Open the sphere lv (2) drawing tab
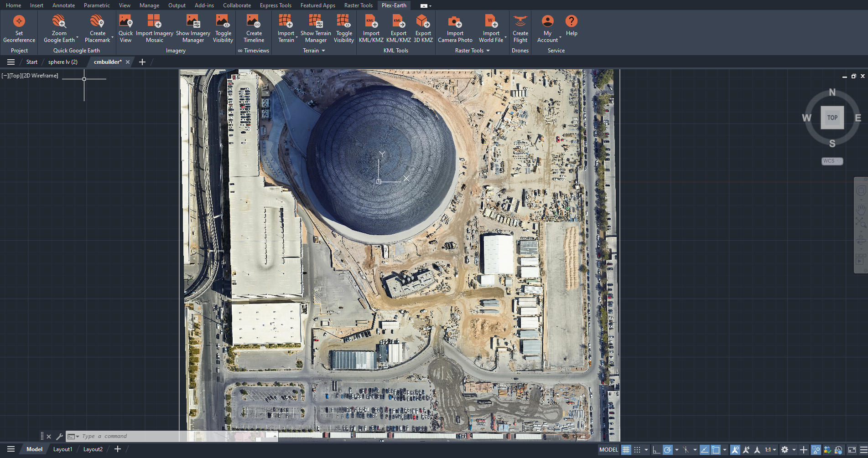 (x=62, y=62)
